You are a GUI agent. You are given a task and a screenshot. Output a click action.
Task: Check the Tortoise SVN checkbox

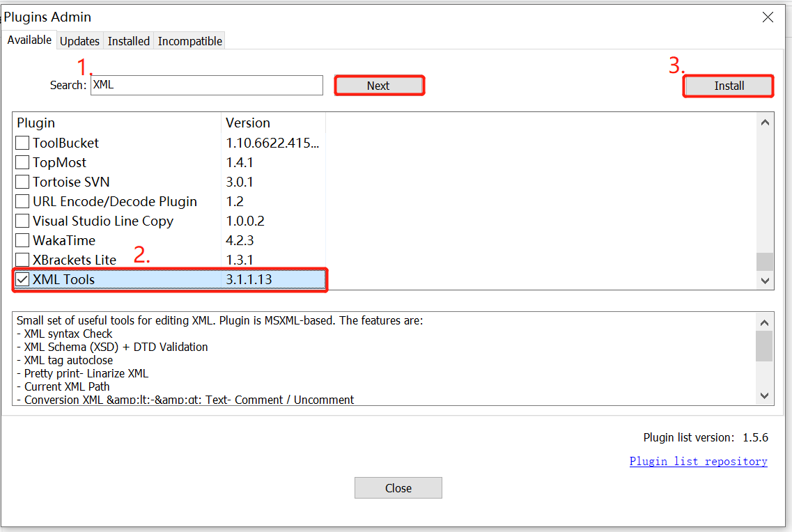point(22,182)
